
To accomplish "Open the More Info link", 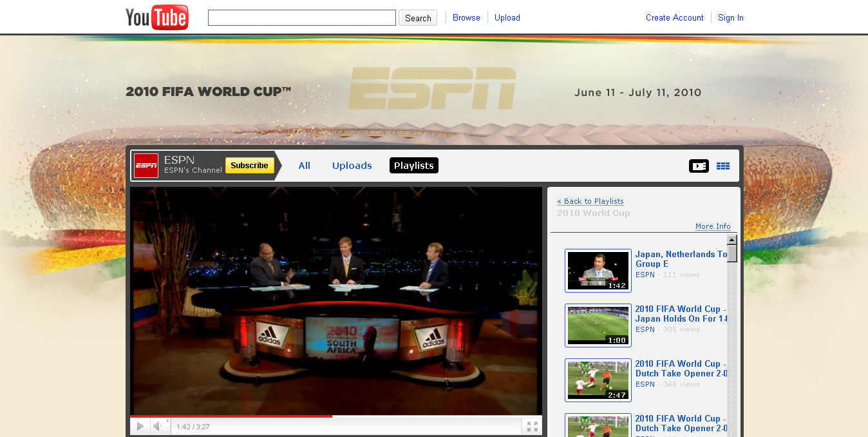I will tap(713, 226).
